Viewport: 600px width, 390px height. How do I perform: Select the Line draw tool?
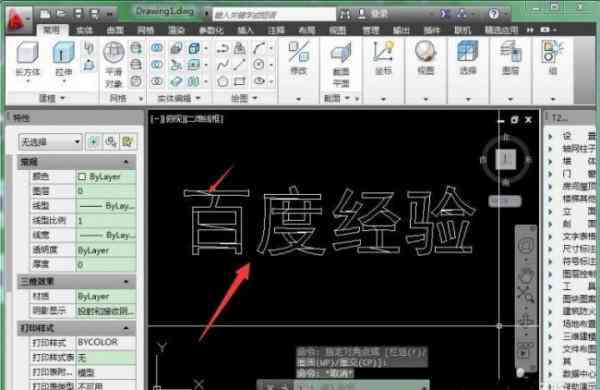(240, 65)
